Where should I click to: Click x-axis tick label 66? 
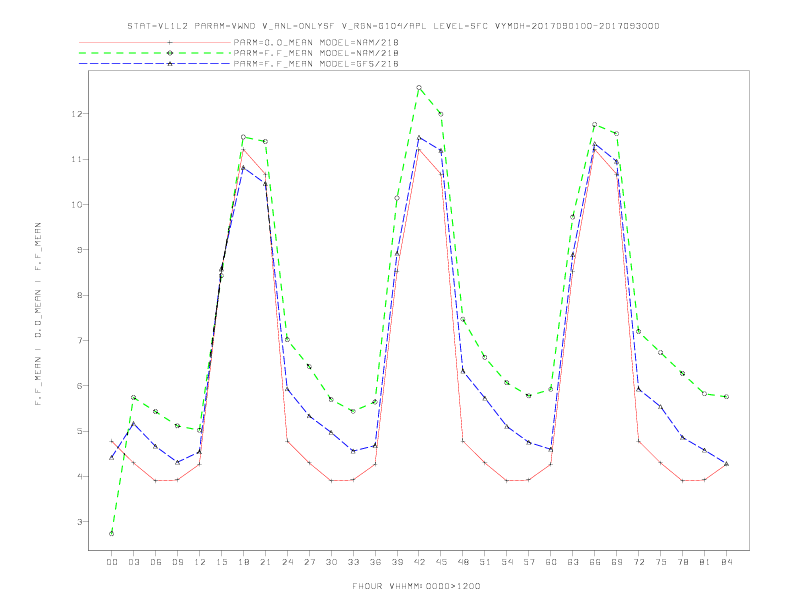[595, 562]
